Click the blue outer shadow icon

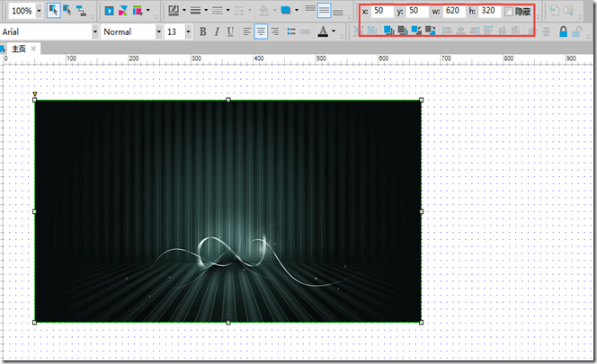coord(286,10)
